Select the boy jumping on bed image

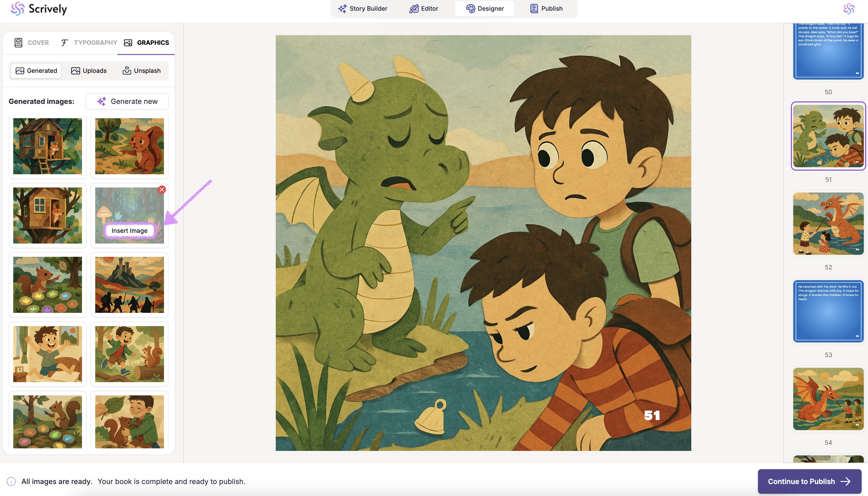click(x=47, y=354)
